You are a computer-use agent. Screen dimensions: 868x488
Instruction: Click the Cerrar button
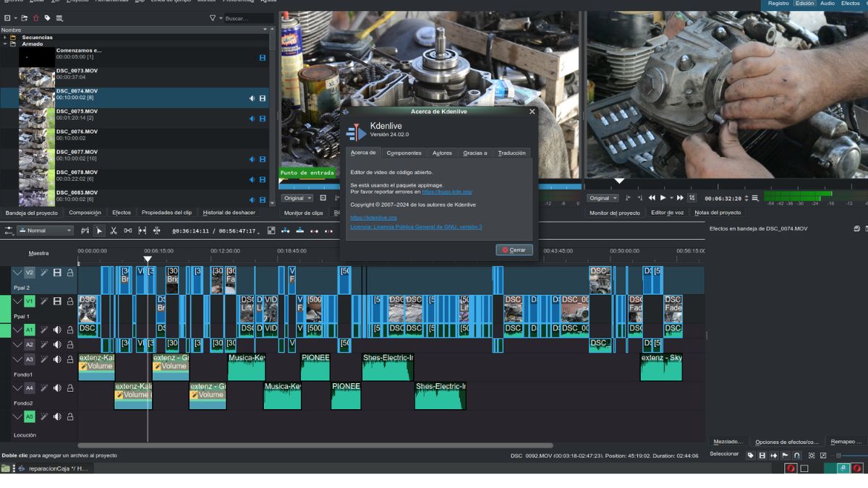click(x=514, y=249)
